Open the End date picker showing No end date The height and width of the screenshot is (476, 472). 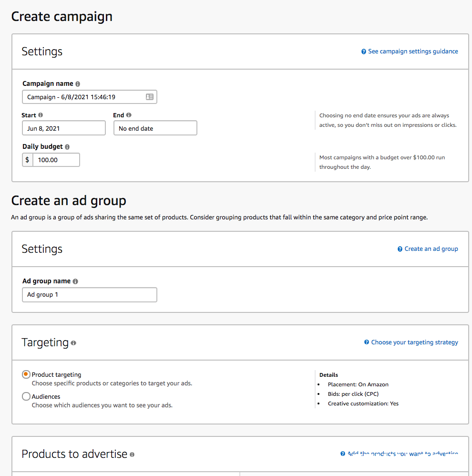(155, 128)
